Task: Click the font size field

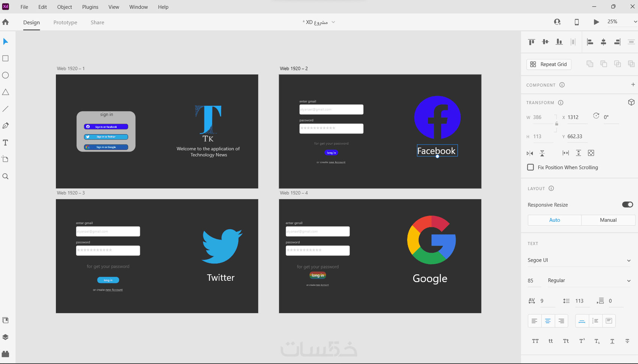Action: coord(534,281)
